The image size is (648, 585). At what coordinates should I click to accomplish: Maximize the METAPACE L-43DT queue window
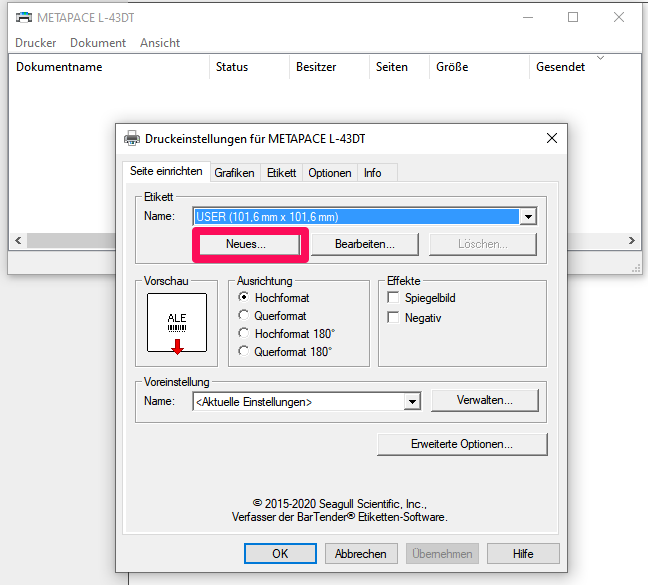pos(573,17)
